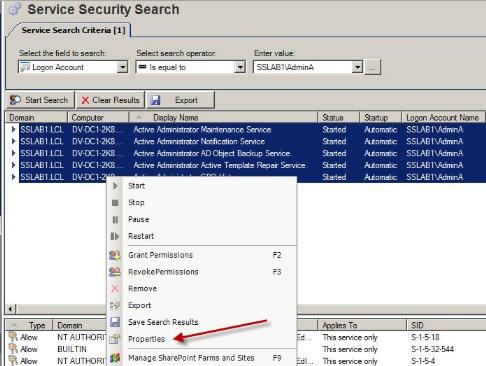Viewport: 486px width, 366px height.
Task: Click the Revoke Permissions users icon
Action: (x=115, y=272)
